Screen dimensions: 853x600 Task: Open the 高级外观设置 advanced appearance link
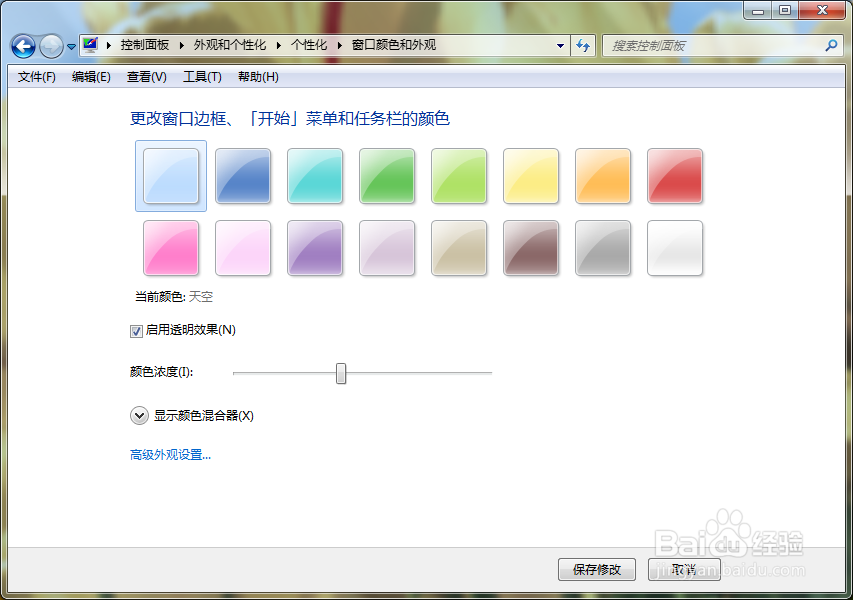[x=170, y=454]
